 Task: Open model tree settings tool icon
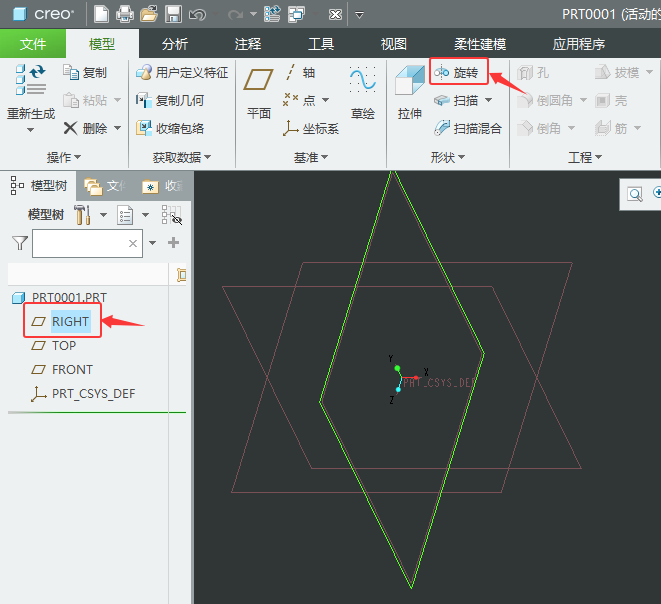coord(83,215)
